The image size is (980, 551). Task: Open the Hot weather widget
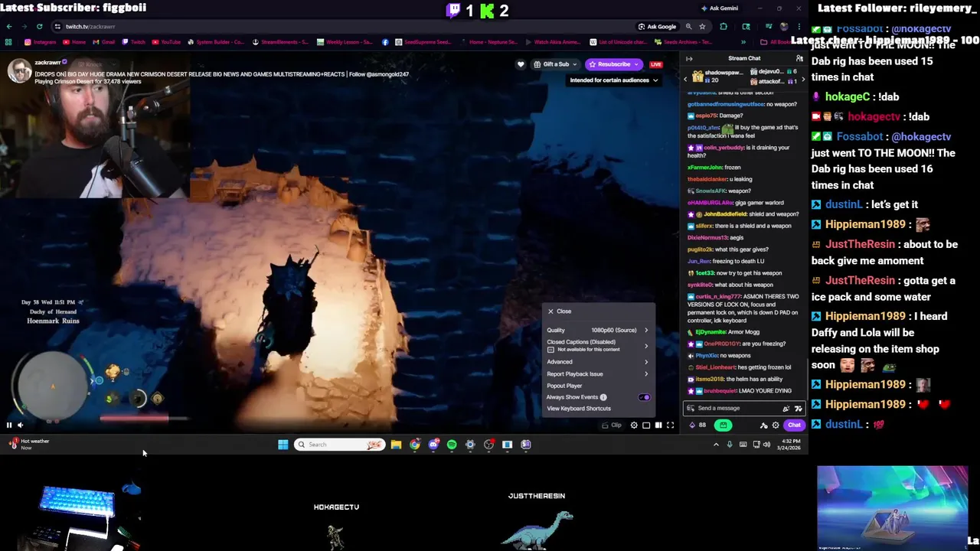coord(28,444)
